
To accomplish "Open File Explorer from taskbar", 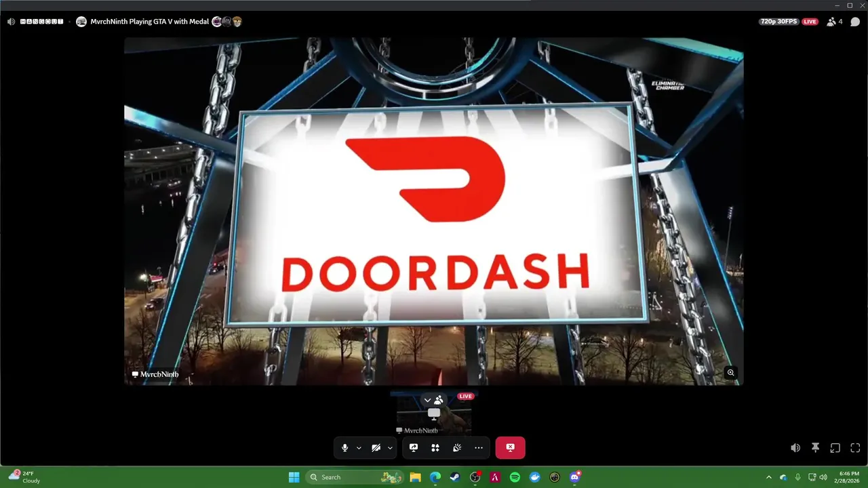I will pyautogui.click(x=416, y=477).
